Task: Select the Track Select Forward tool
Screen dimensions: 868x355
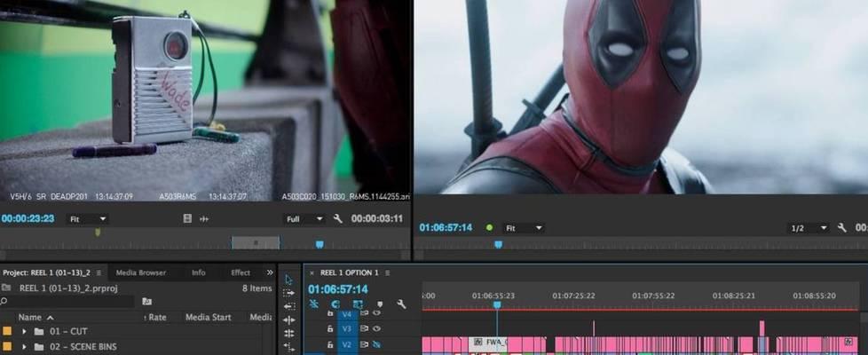Action: (289, 293)
